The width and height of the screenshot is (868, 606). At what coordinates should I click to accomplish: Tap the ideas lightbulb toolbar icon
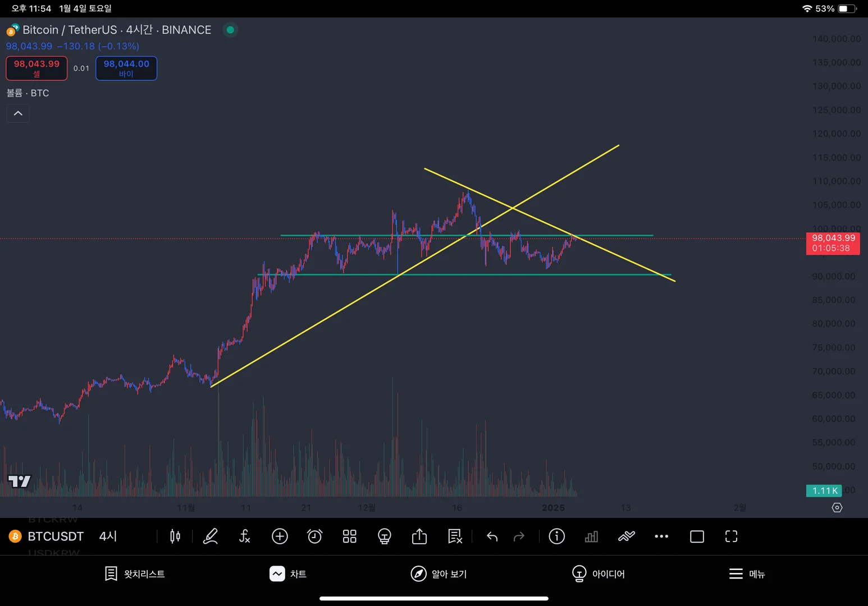coord(384,536)
